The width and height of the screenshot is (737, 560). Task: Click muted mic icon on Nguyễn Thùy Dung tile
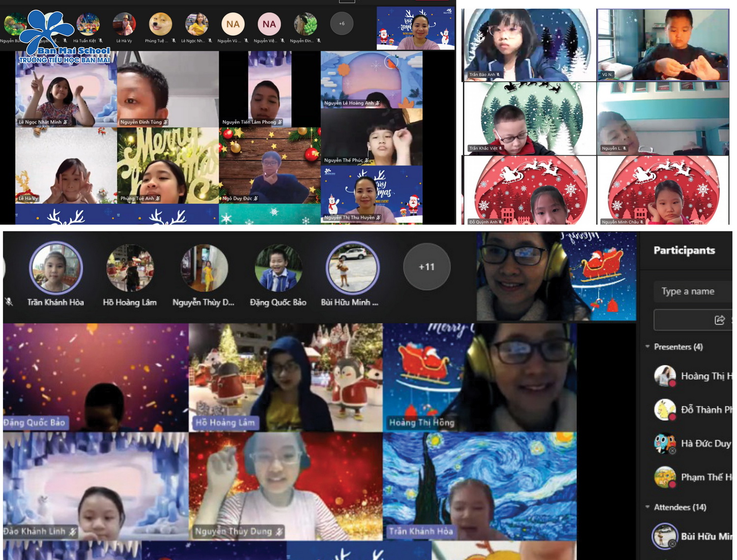pyautogui.click(x=279, y=532)
